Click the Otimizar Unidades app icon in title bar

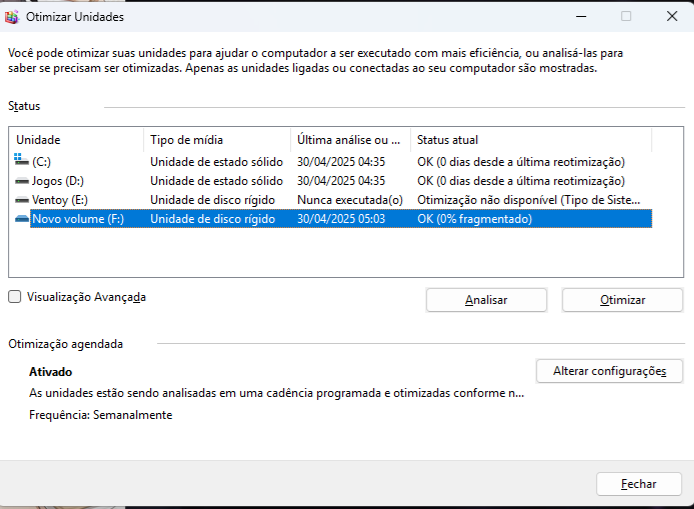coord(12,17)
